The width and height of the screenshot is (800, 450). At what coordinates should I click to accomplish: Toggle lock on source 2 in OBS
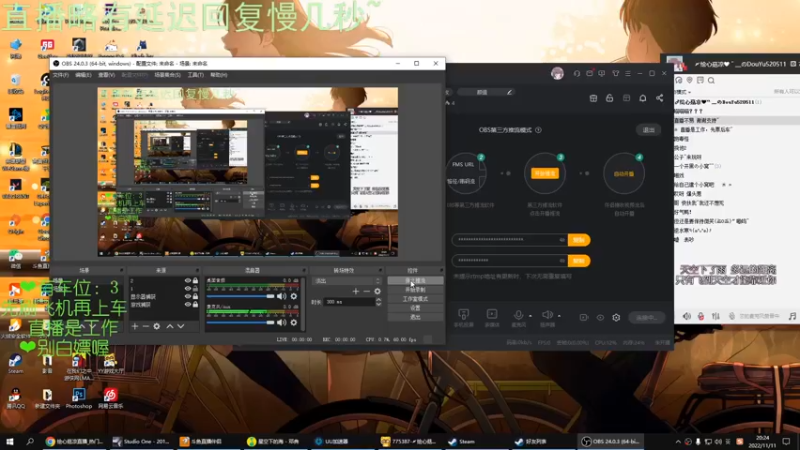pyautogui.click(x=195, y=281)
